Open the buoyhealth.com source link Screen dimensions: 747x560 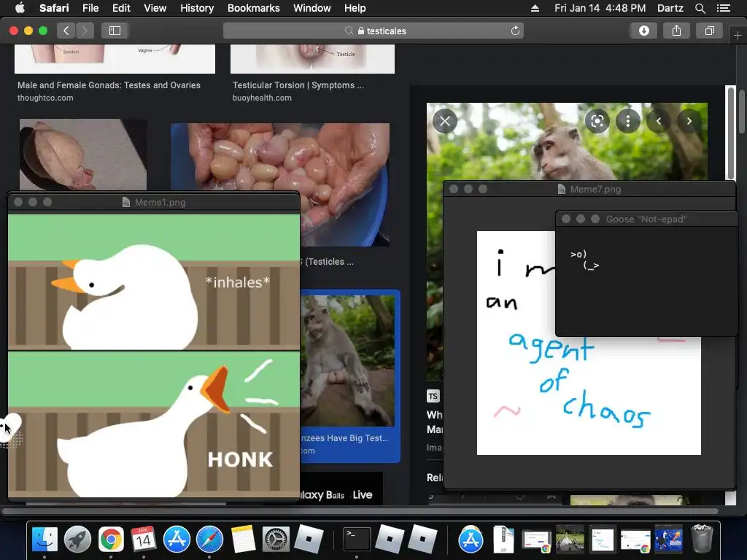coord(262,98)
